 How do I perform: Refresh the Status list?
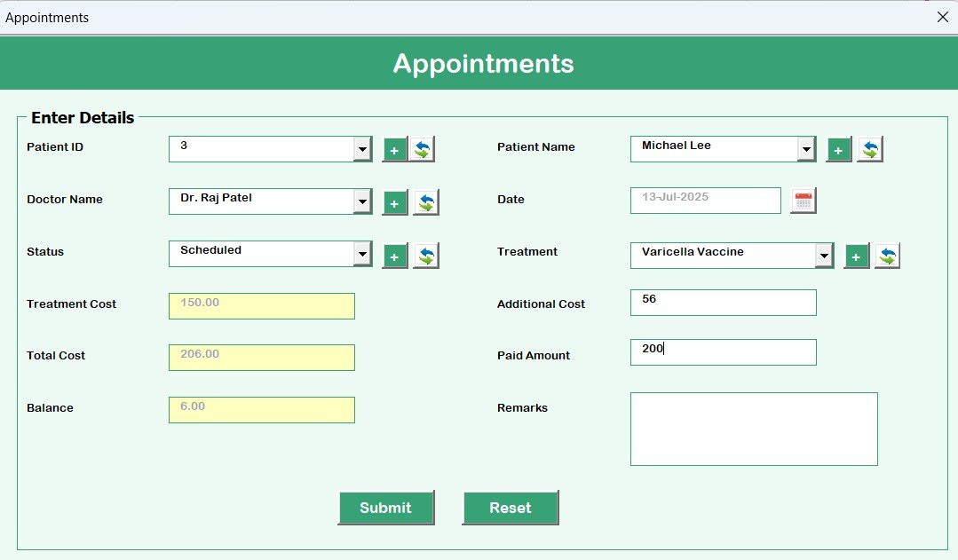(x=426, y=256)
